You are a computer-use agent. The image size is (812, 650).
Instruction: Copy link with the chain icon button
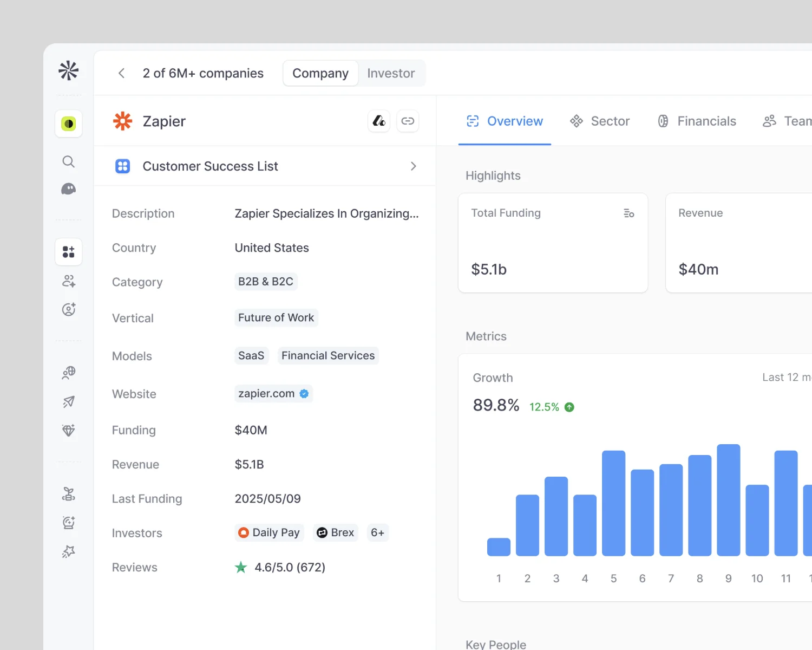point(408,121)
